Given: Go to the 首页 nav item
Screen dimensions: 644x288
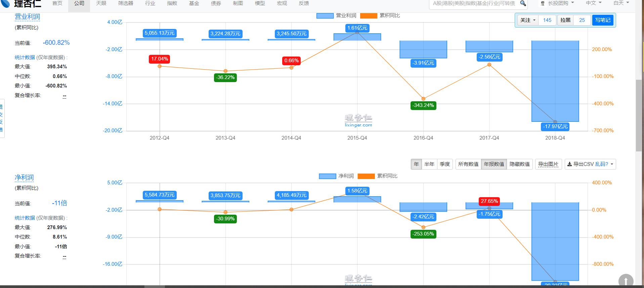Looking at the screenshot, I should point(57,3).
